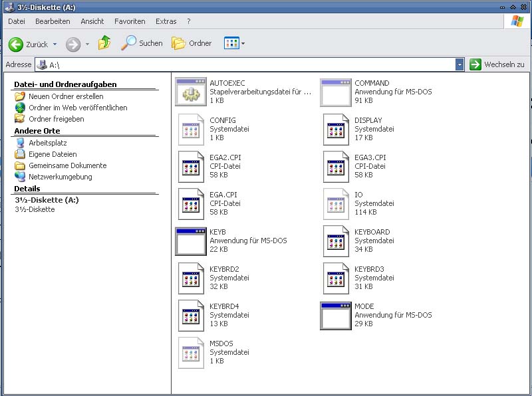Screen dimensions: 532x396
Task: Open Netzwerkumgebung link
Action: pyautogui.click(x=61, y=177)
